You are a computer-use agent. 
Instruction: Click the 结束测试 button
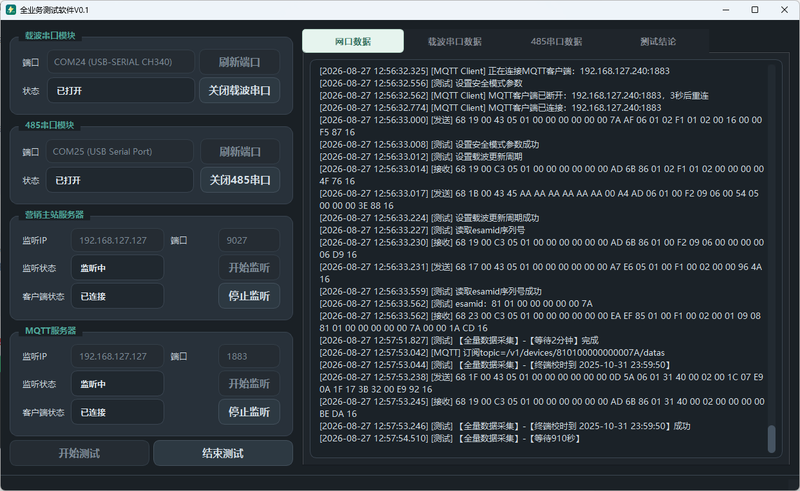click(223, 453)
